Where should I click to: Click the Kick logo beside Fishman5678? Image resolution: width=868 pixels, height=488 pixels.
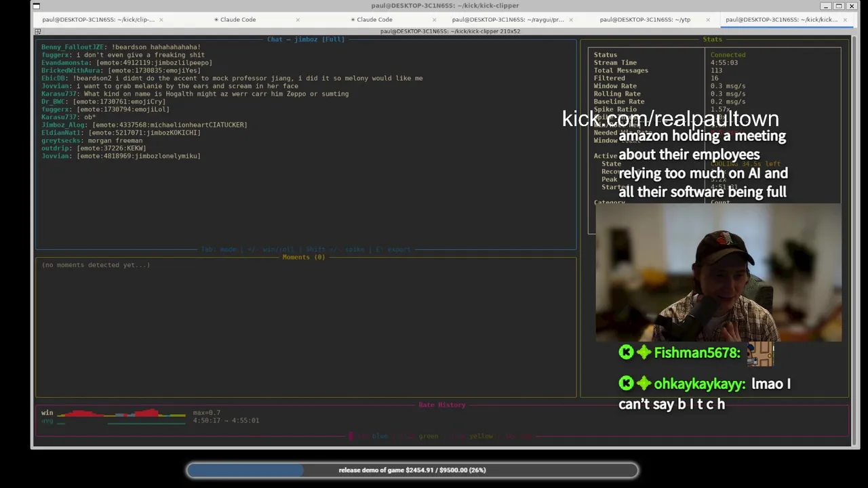coord(626,352)
